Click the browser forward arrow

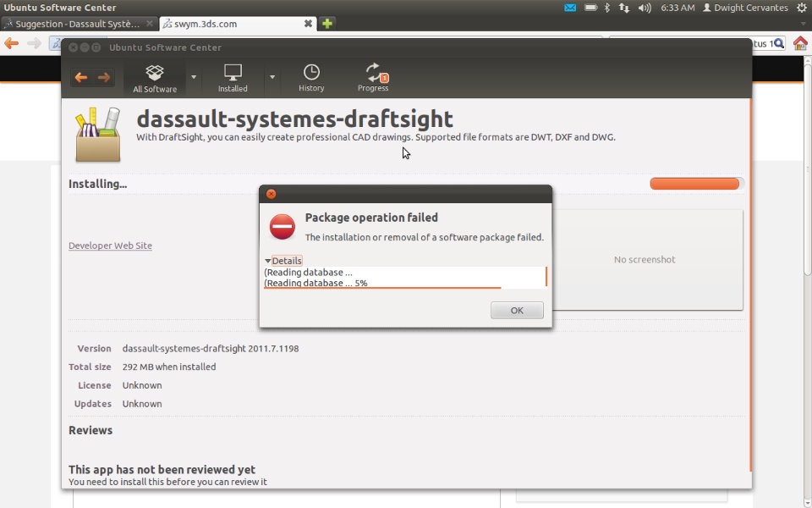pos(34,43)
